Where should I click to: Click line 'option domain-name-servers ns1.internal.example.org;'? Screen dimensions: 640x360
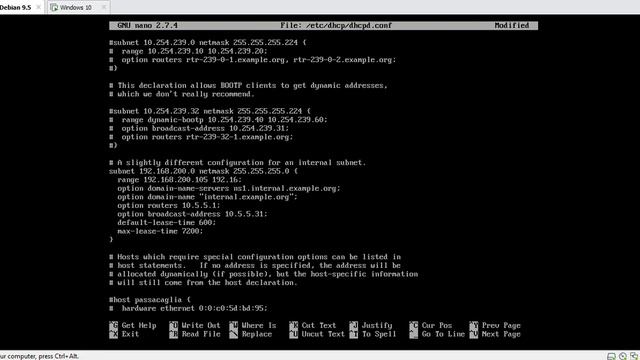pos(229,188)
